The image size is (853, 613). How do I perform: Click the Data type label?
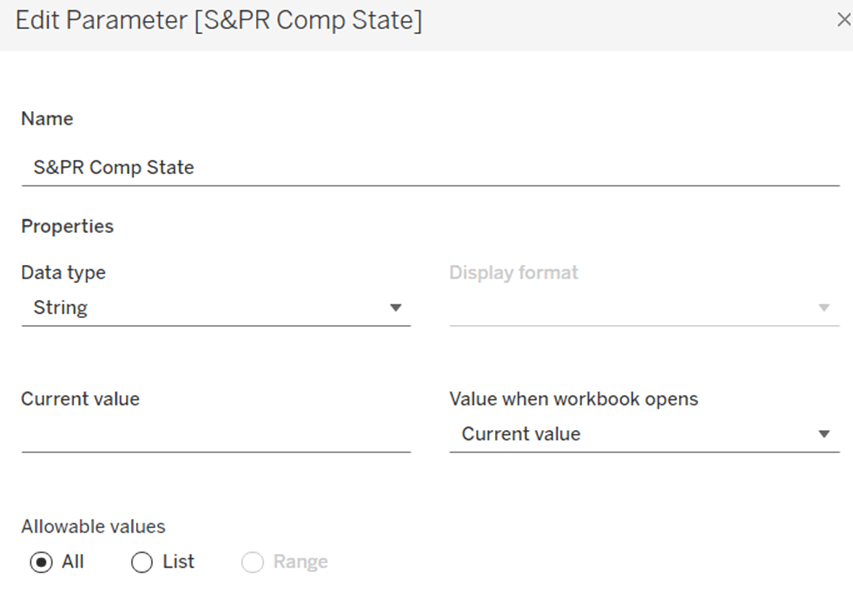63,272
